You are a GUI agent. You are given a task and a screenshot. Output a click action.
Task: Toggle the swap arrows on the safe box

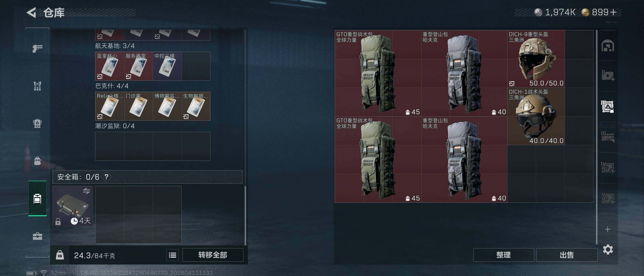(86, 191)
